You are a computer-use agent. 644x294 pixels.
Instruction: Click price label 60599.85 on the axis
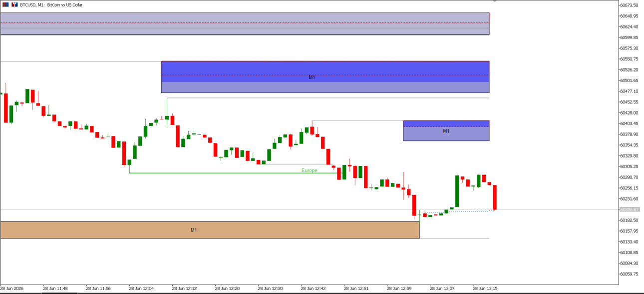(x=629, y=37)
